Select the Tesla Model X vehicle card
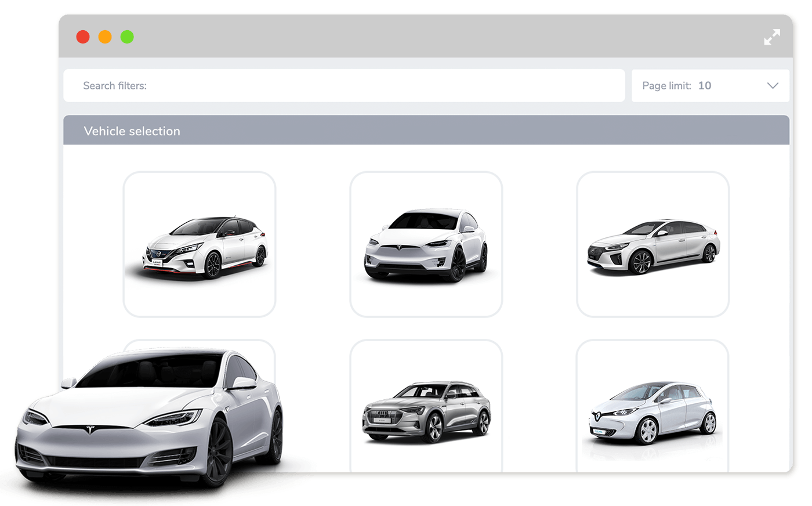This screenshot has width=812, height=506. [x=426, y=244]
